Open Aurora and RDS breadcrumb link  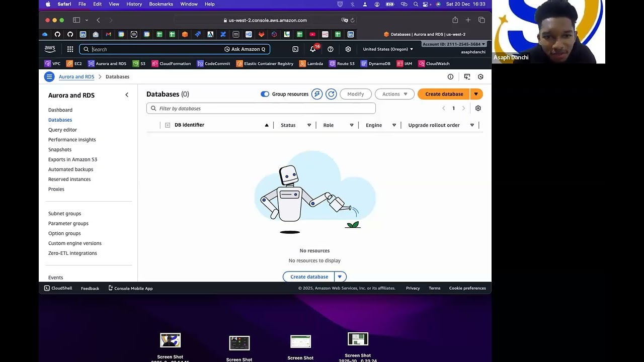pyautogui.click(x=76, y=77)
